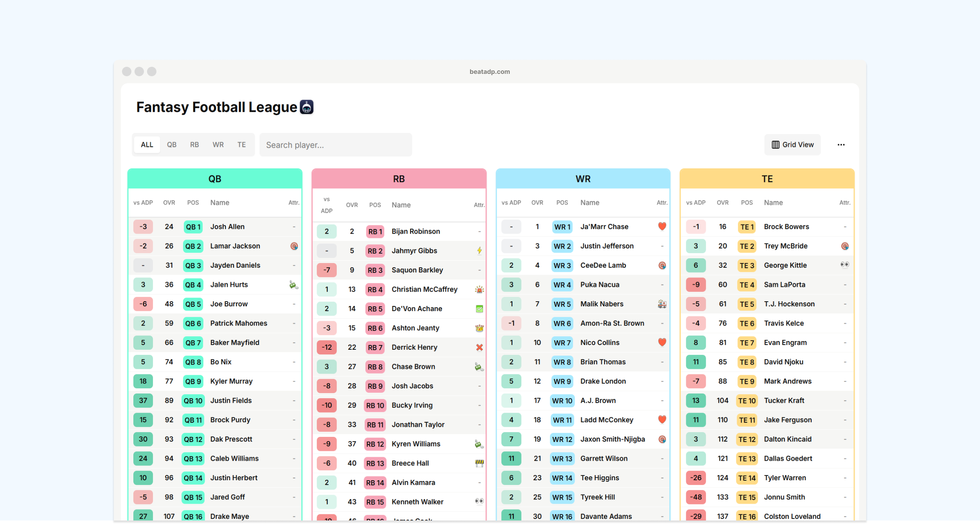Focus the Search player field
This screenshot has height=524, width=980.
pos(336,145)
